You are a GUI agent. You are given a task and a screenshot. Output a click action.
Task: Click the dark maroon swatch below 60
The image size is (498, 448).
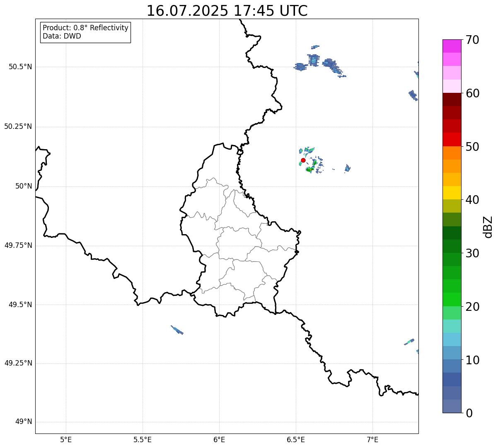452,99
